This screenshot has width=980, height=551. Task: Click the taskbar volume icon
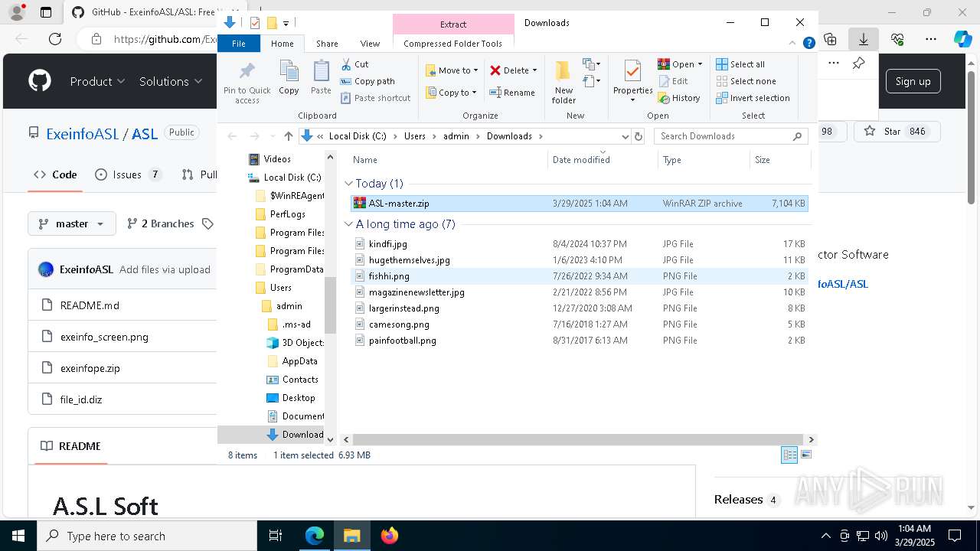click(881, 536)
